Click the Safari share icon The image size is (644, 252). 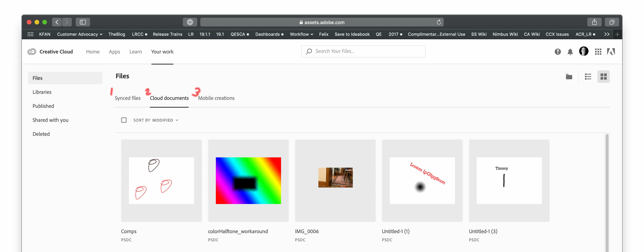594,22
